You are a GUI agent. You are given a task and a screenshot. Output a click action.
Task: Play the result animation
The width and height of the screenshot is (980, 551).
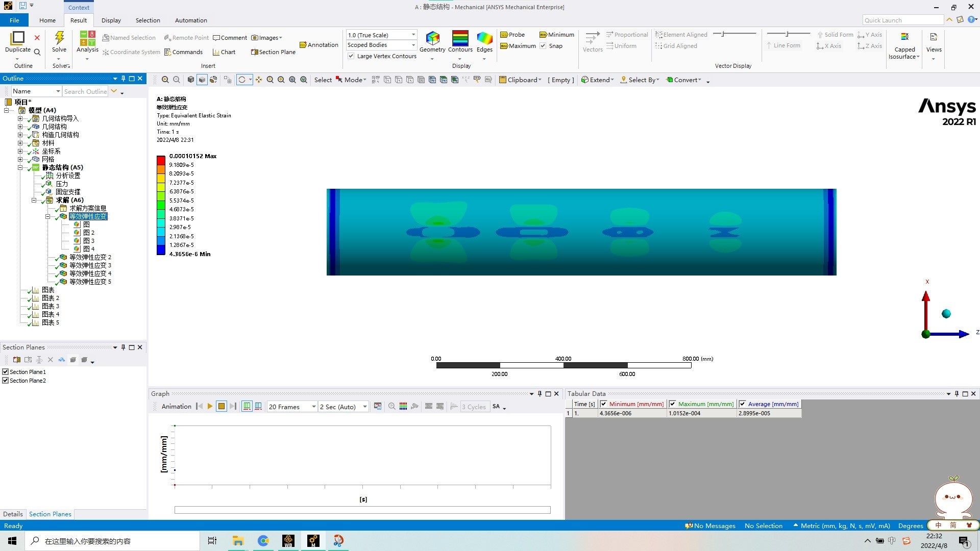pos(210,407)
